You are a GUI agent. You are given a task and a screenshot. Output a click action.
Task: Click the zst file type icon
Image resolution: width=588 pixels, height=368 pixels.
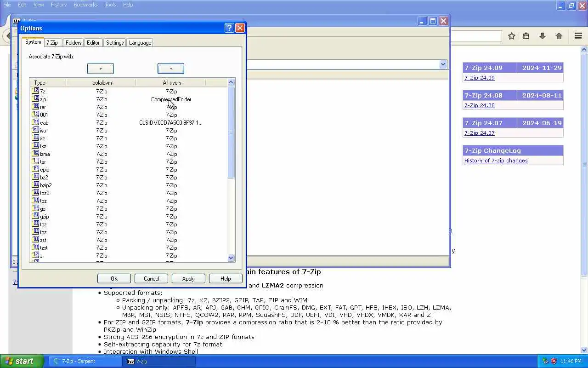pos(36,240)
